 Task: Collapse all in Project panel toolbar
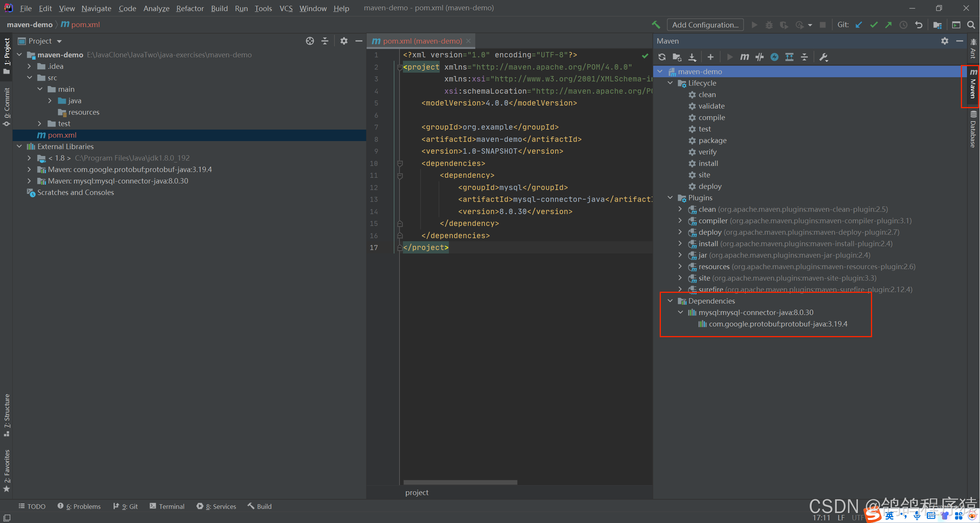pos(324,41)
